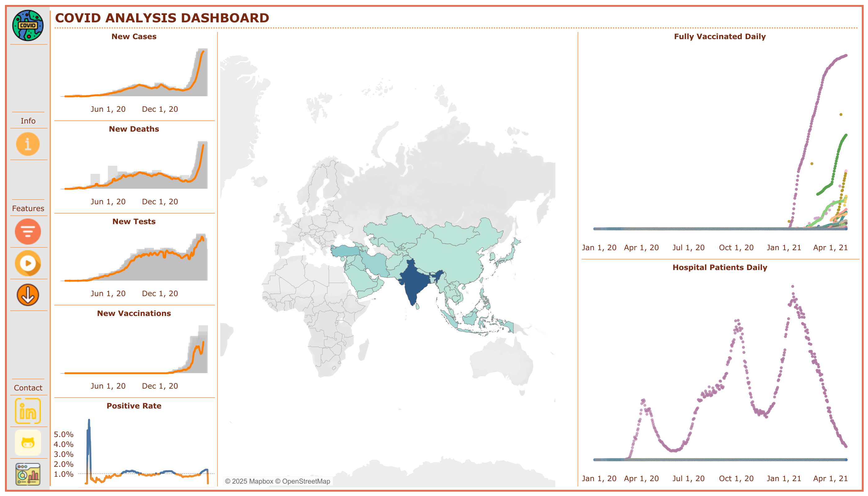
Task: Click the New Vaccinations chart title
Action: coord(134,313)
